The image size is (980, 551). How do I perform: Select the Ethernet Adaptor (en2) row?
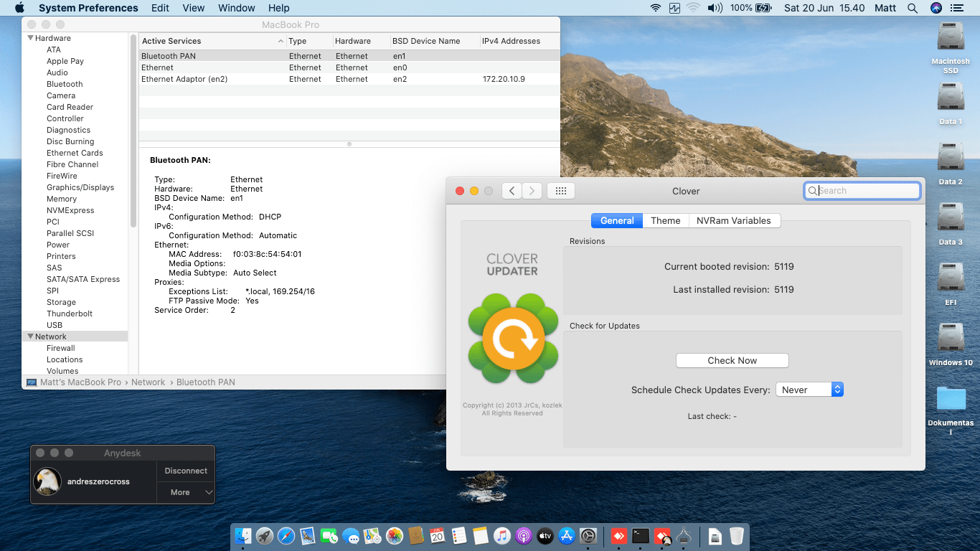pos(349,79)
